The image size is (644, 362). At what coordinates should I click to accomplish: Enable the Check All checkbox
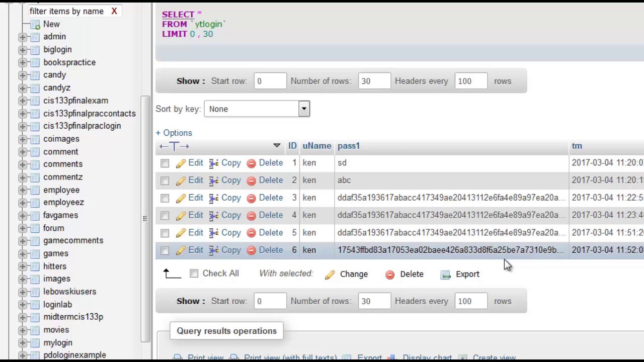click(194, 274)
